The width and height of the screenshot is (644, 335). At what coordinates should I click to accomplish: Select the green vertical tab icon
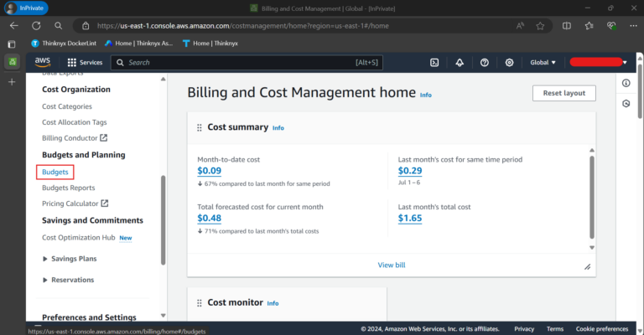point(13,62)
